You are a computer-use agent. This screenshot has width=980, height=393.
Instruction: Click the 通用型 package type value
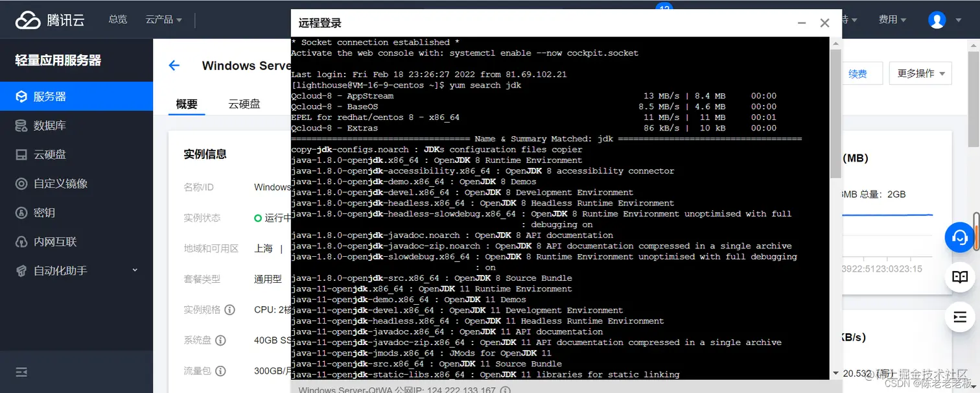(x=268, y=279)
